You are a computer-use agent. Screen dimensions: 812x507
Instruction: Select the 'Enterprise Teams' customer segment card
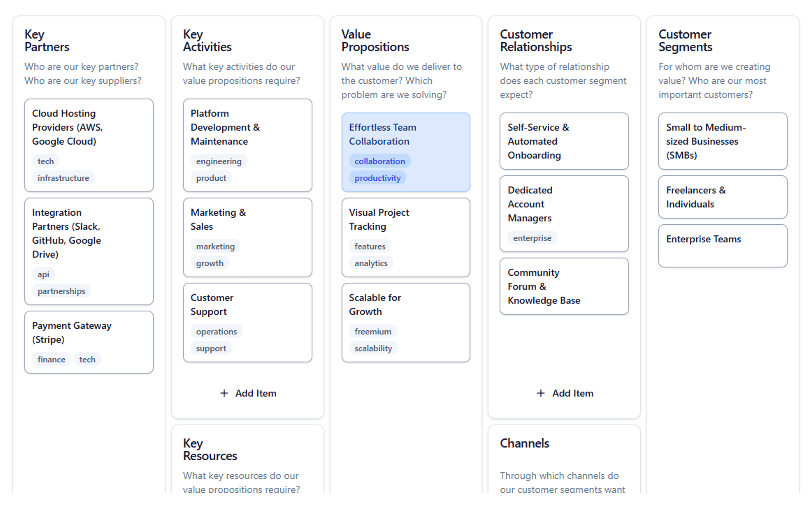722,245
